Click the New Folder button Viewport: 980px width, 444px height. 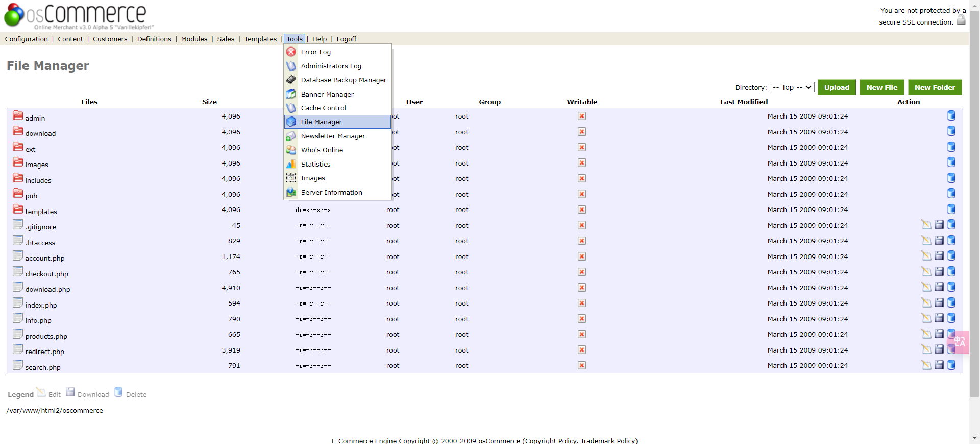935,87
